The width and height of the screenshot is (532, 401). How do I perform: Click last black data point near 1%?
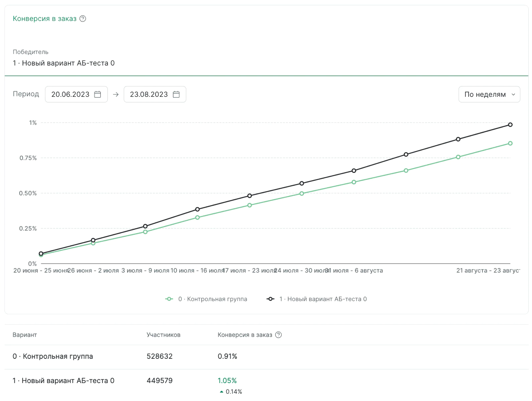(x=510, y=125)
